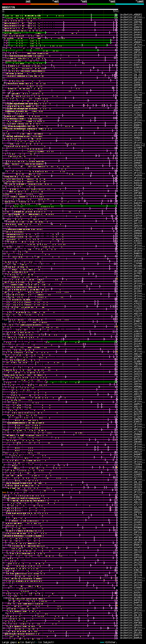Open hit UniRef100_B5DR41
The image size is (146, 644).
(x=131, y=128)
